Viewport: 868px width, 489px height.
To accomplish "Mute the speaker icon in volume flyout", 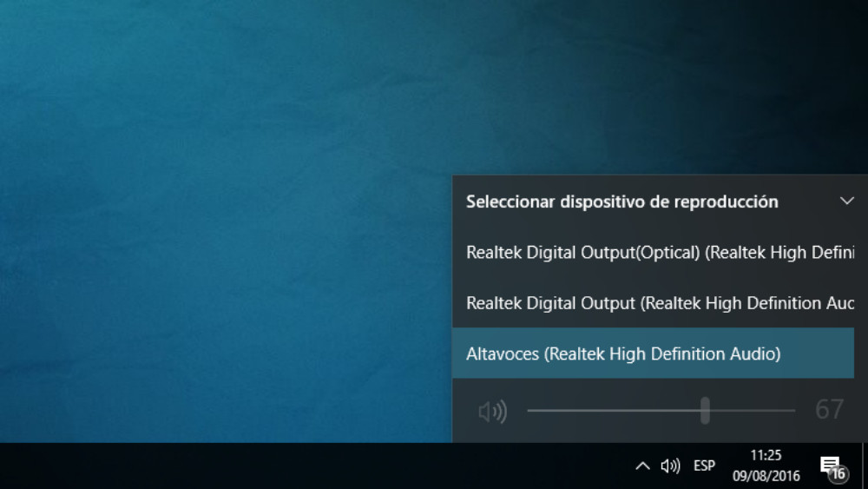I will (x=493, y=411).
